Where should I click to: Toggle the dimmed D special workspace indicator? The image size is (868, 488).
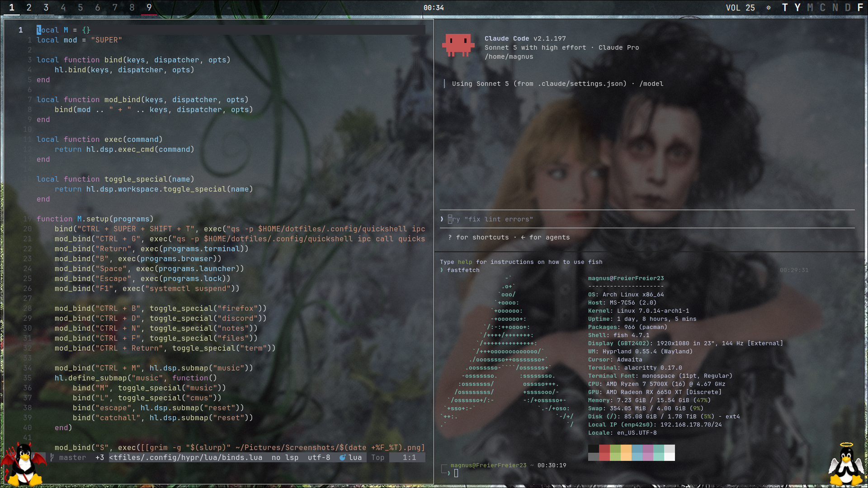coord(848,8)
